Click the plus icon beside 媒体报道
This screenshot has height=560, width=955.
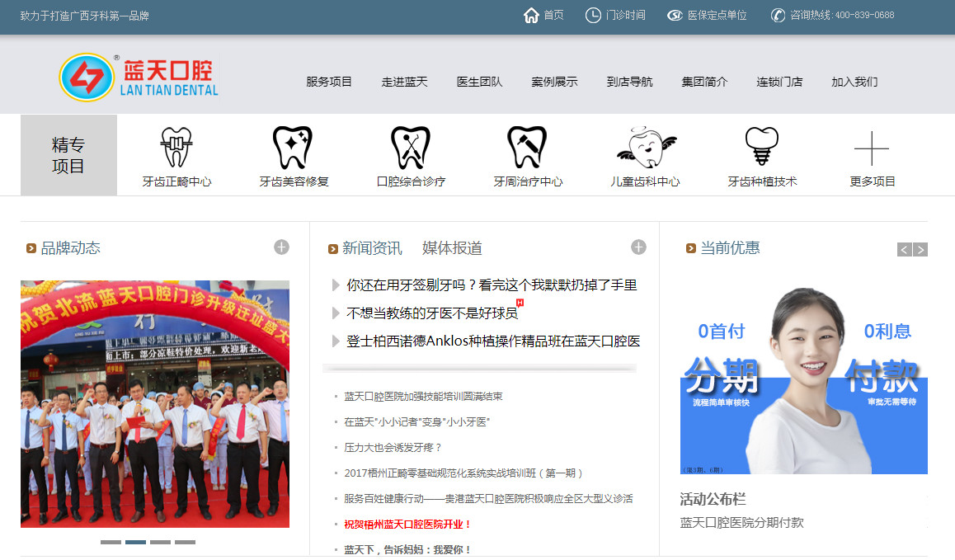point(638,247)
